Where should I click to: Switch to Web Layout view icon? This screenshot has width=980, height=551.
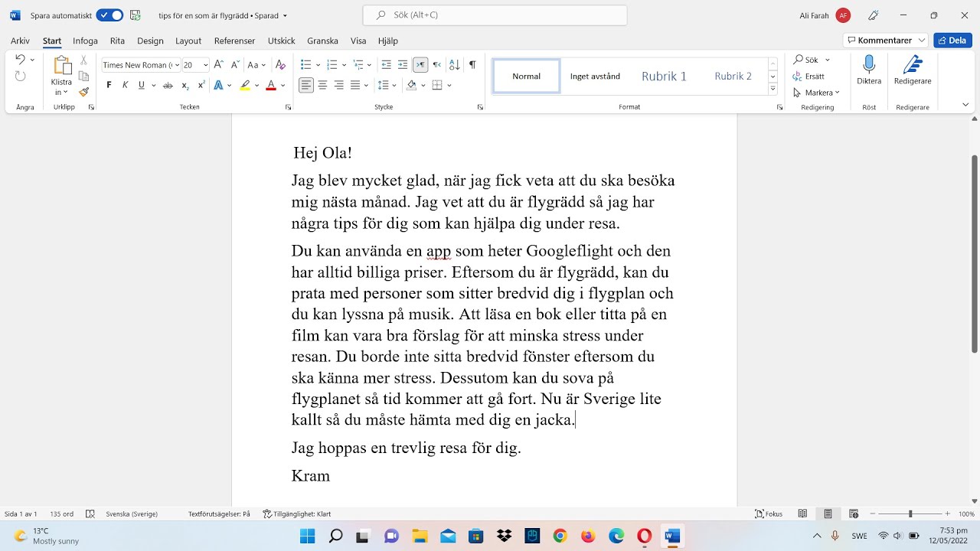pos(854,514)
